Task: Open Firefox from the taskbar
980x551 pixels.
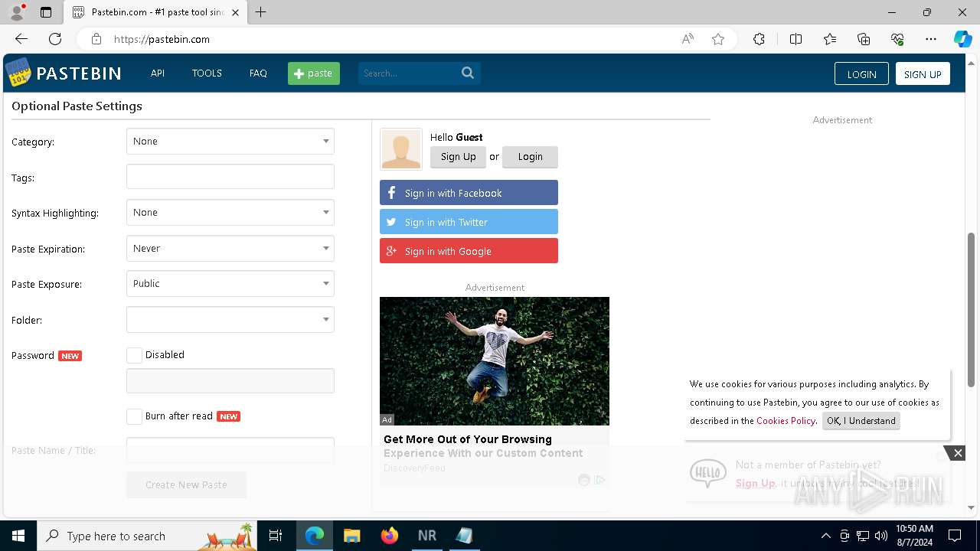Action: click(x=390, y=536)
